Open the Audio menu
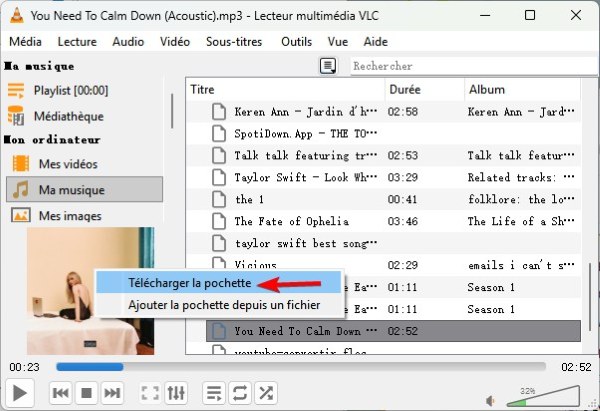 click(x=128, y=41)
